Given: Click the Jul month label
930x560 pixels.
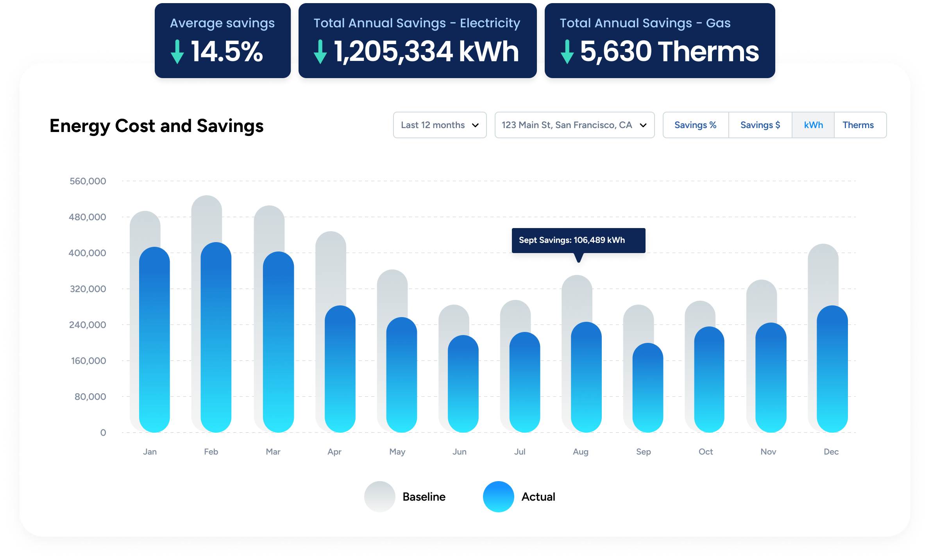Looking at the screenshot, I should (520, 452).
